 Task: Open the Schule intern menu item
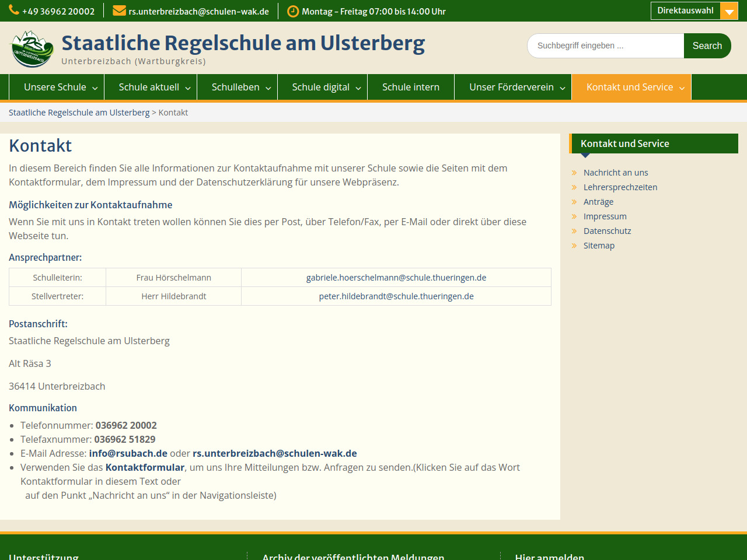[410, 87]
